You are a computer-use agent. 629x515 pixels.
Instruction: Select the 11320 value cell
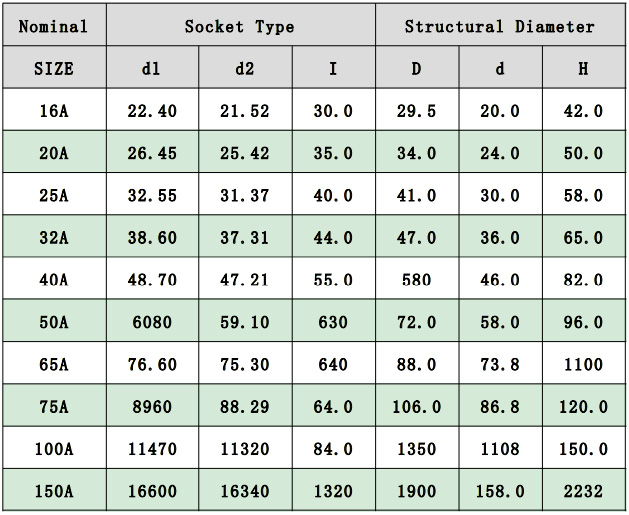pyautogui.click(x=245, y=449)
